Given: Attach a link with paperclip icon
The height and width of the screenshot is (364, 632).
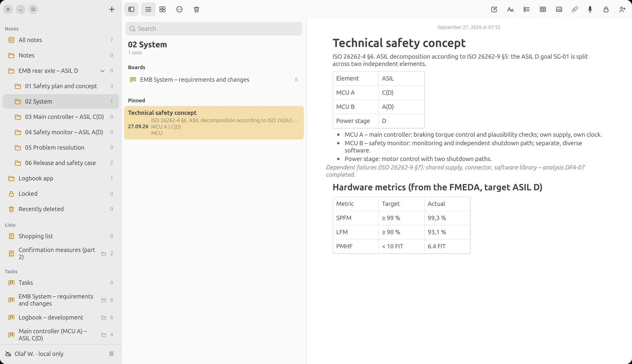Looking at the screenshot, I should 575,9.
